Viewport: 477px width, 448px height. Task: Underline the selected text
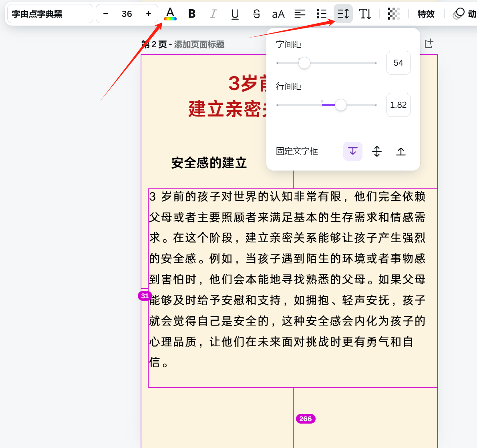tap(235, 14)
